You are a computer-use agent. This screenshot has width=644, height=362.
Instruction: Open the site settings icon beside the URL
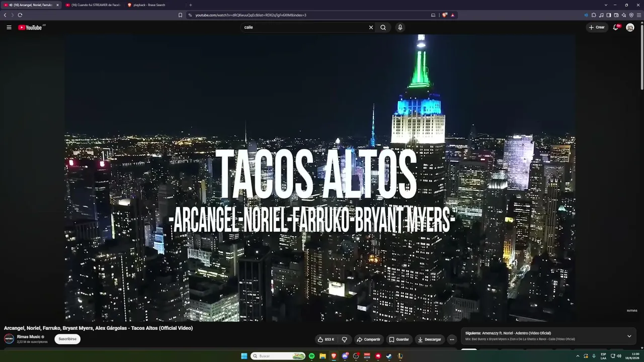[190, 15]
